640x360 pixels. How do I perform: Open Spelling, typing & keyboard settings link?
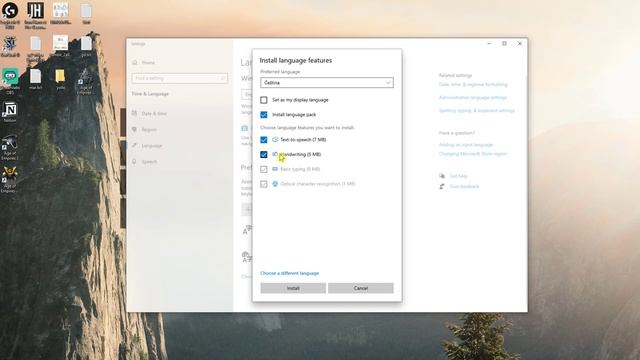click(x=477, y=111)
